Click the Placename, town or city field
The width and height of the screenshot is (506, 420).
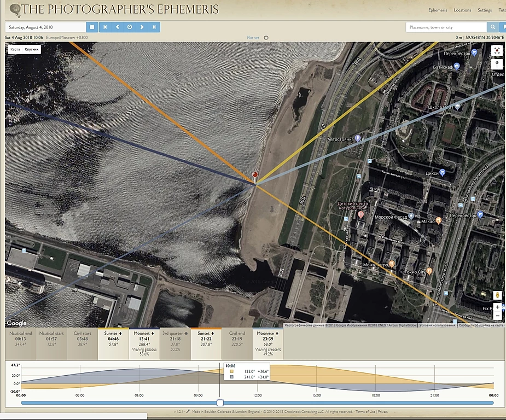point(446,27)
